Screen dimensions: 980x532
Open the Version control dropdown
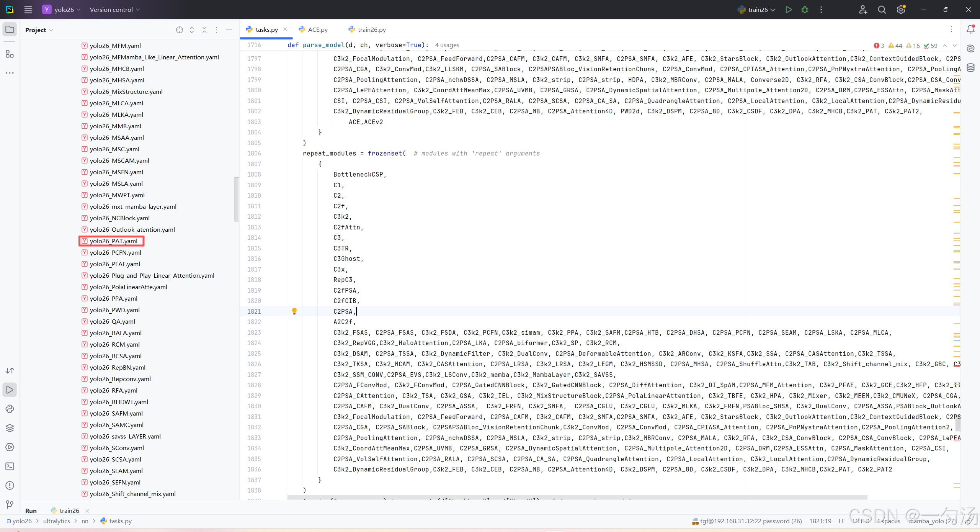coord(114,10)
